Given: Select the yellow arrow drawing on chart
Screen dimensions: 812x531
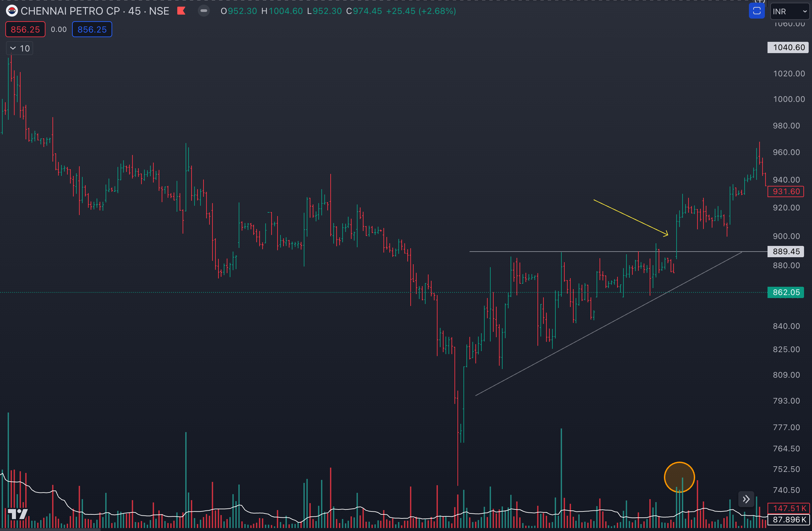Looking at the screenshot, I should click(630, 218).
